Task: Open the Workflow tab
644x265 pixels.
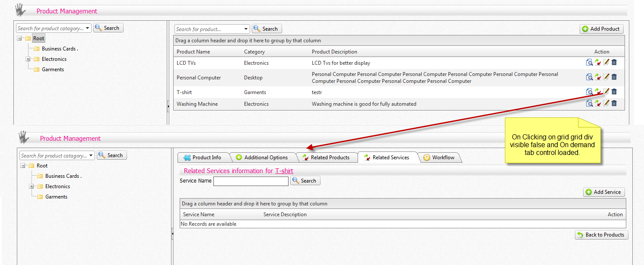Action: (440, 158)
